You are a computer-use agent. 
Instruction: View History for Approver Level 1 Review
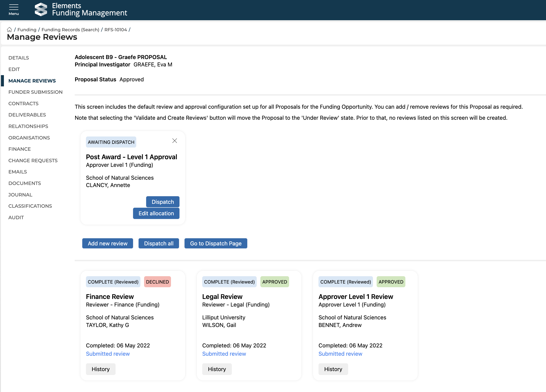[333, 369]
